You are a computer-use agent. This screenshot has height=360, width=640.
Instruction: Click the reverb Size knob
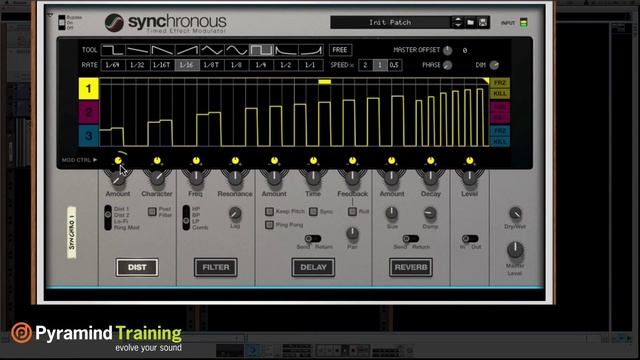[392, 213]
